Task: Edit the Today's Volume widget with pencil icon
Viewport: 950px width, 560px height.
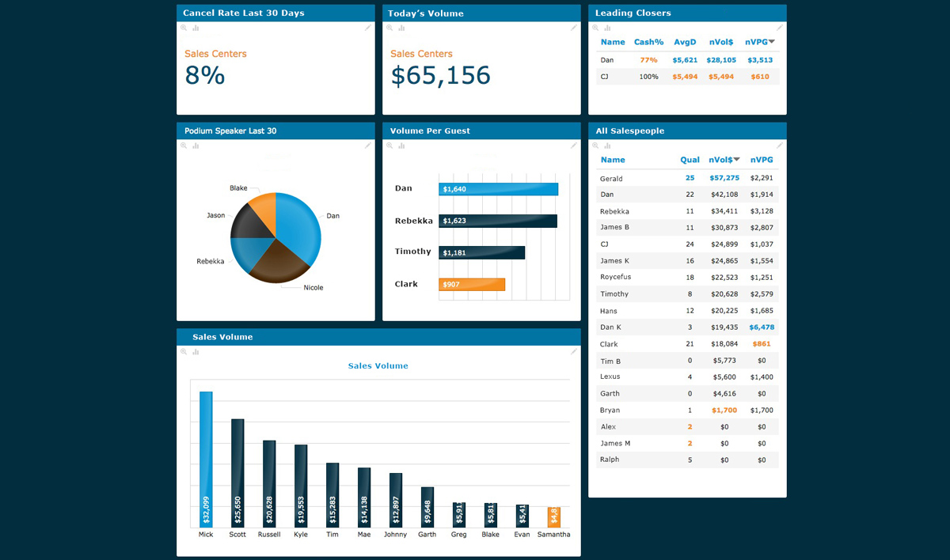Action: 574,28
